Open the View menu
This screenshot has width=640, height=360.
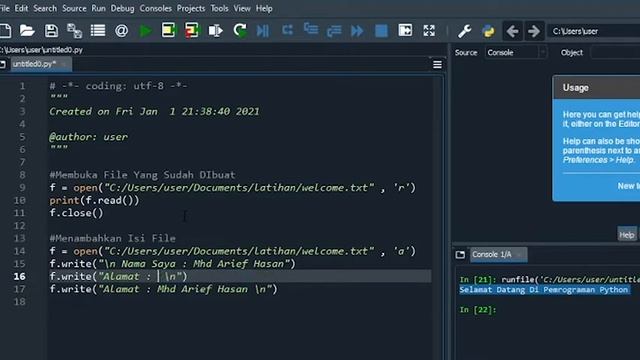click(x=242, y=8)
